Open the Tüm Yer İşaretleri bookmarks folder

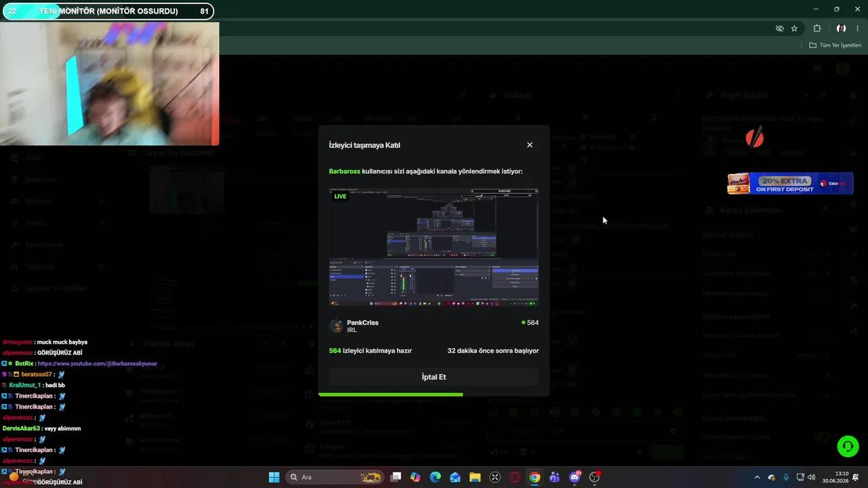pos(835,45)
